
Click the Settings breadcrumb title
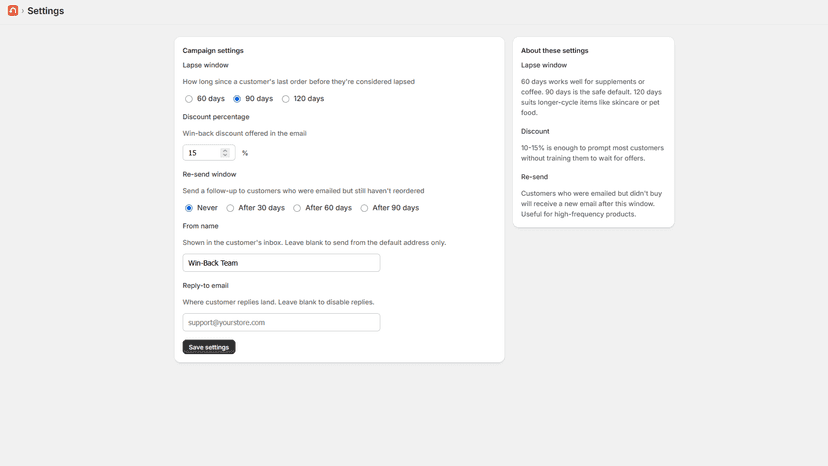click(x=45, y=11)
